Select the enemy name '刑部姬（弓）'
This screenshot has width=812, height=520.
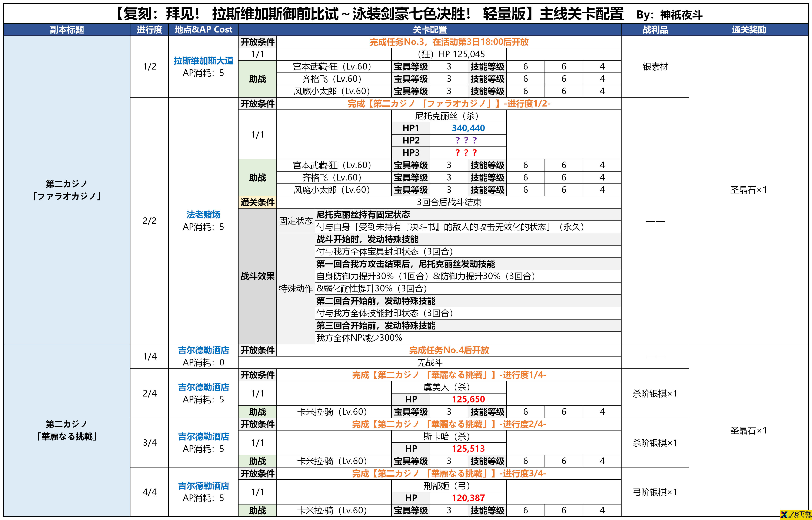(449, 486)
